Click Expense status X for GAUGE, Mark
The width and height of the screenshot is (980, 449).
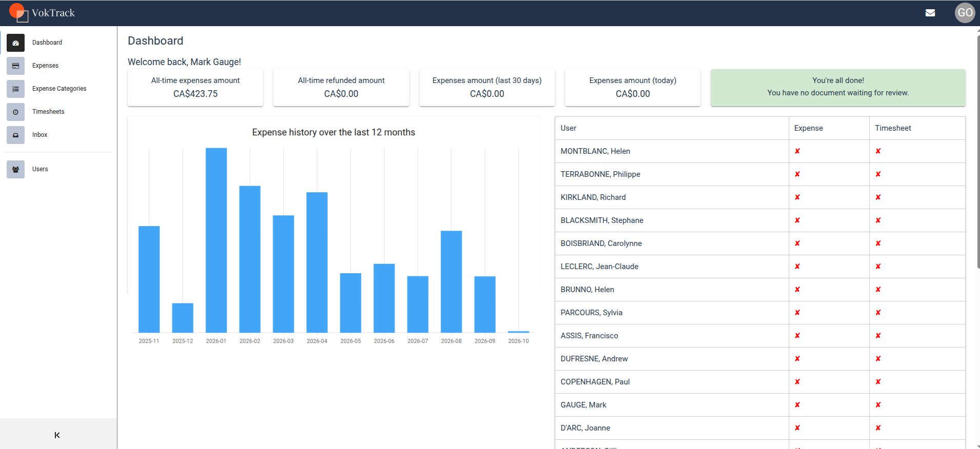point(797,405)
